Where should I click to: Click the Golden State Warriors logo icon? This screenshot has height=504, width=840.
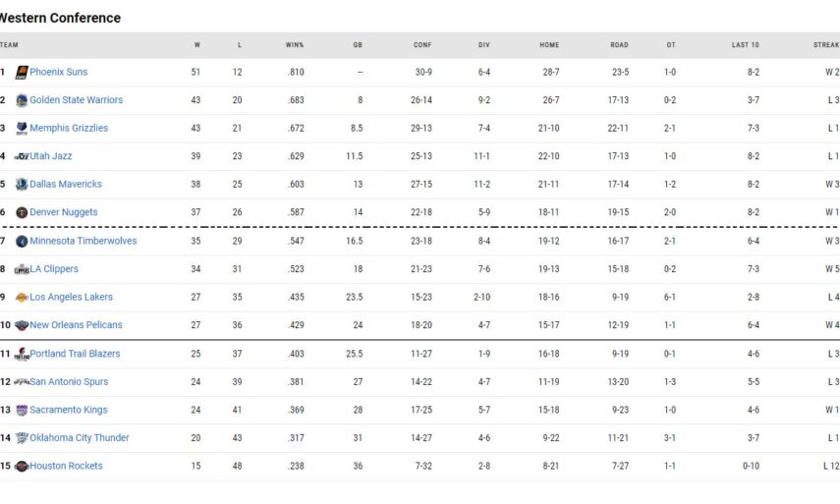22,100
